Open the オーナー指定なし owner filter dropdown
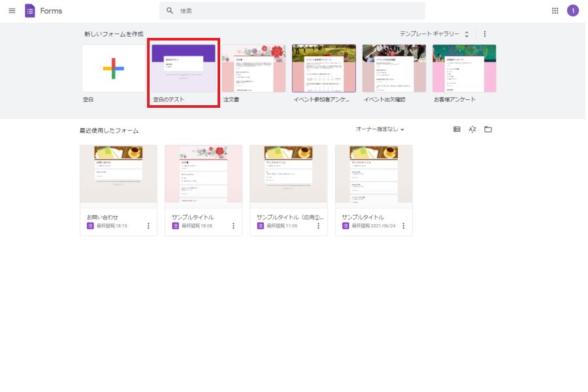The width and height of the screenshot is (588, 392). coord(380,129)
